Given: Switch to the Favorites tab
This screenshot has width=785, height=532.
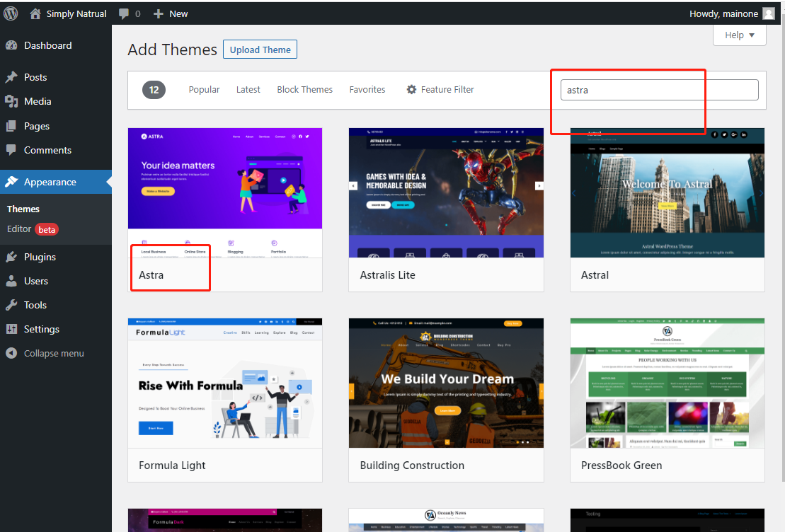Looking at the screenshot, I should (x=367, y=90).
